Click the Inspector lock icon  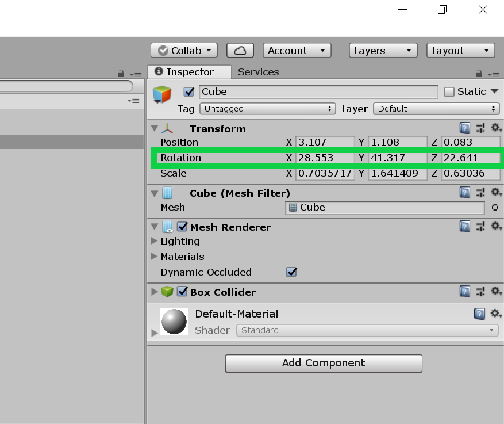(479, 74)
